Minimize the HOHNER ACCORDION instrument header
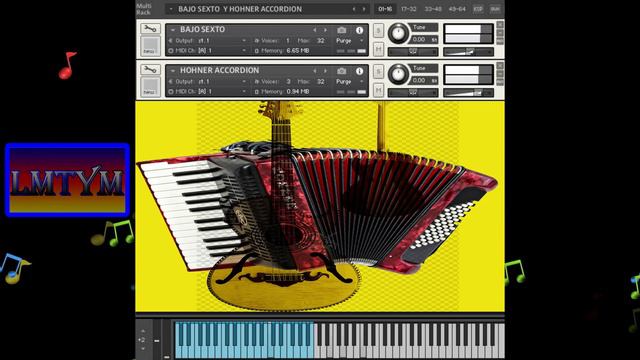This screenshot has width=640, height=360. [500, 74]
